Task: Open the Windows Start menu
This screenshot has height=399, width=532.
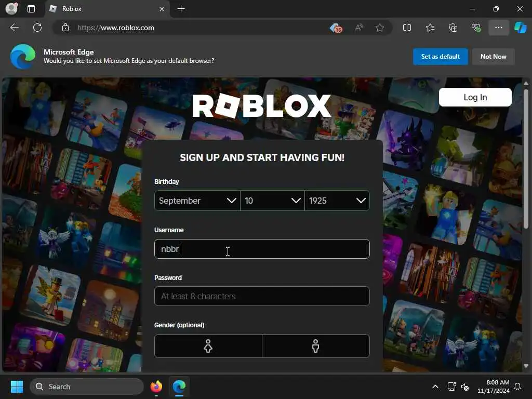Action: tap(17, 387)
